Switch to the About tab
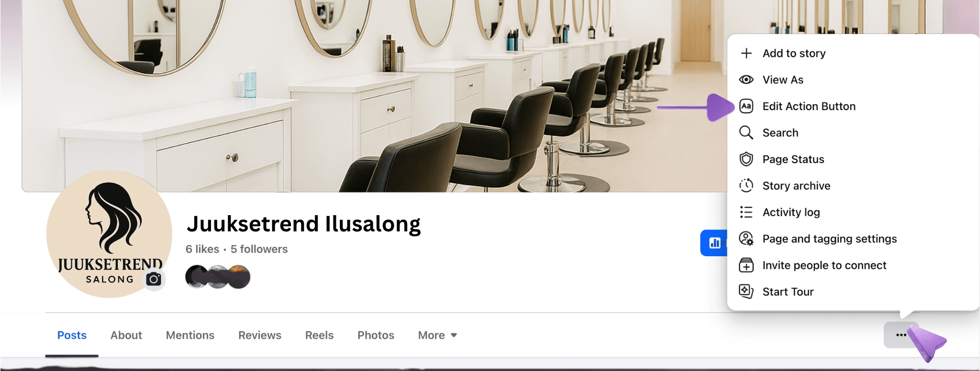This screenshot has height=371, width=980. pos(126,335)
